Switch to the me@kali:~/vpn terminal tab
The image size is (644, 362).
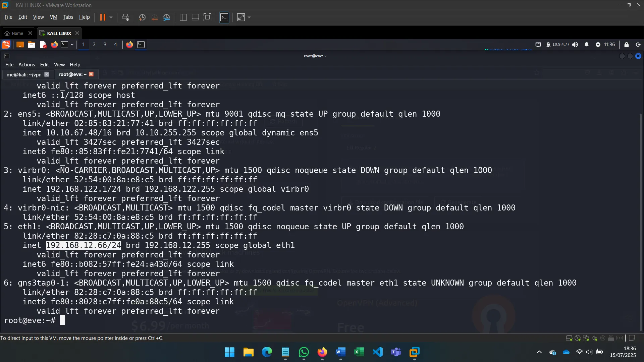pos(23,74)
